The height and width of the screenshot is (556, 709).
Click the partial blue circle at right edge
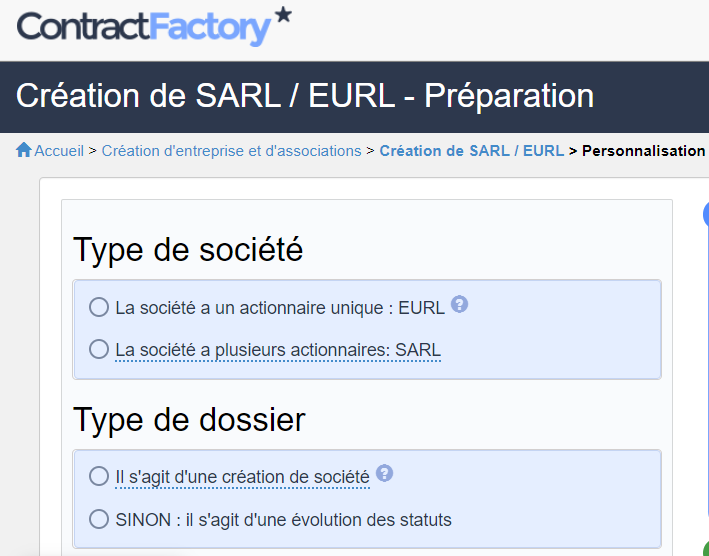(706, 214)
